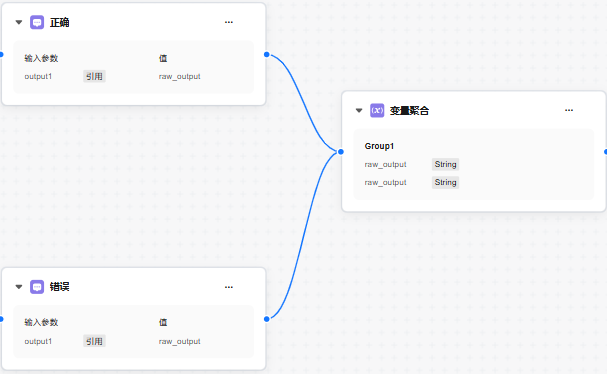Click the 引用 tag in 错误 node
Image resolution: width=607 pixels, height=374 pixels.
(94, 341)
